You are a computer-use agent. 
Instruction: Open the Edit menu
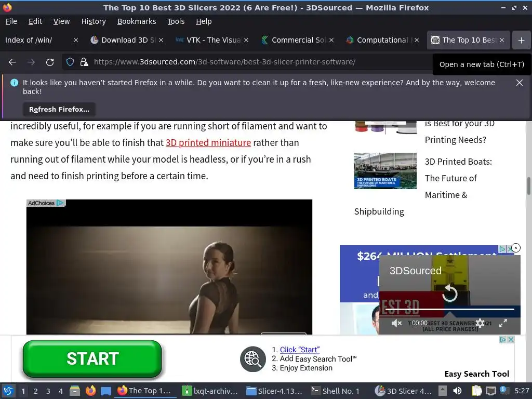[x=35, y=21]
